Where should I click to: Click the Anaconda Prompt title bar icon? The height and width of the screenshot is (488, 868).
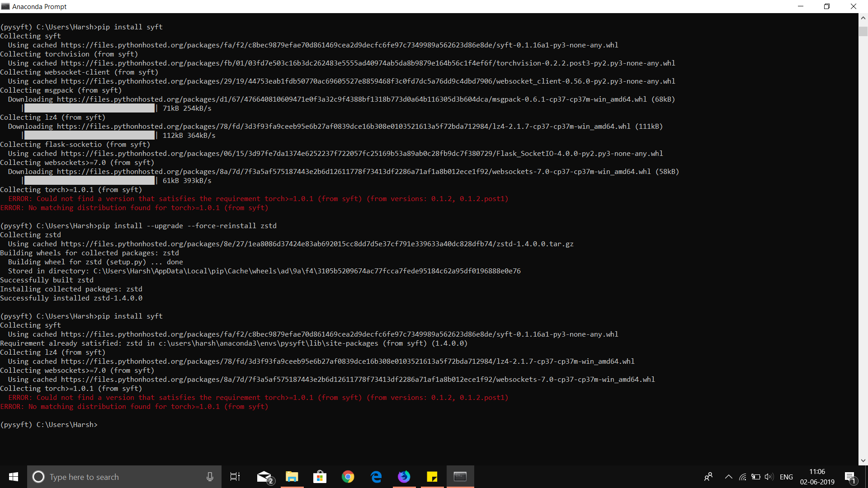(5, 6)
